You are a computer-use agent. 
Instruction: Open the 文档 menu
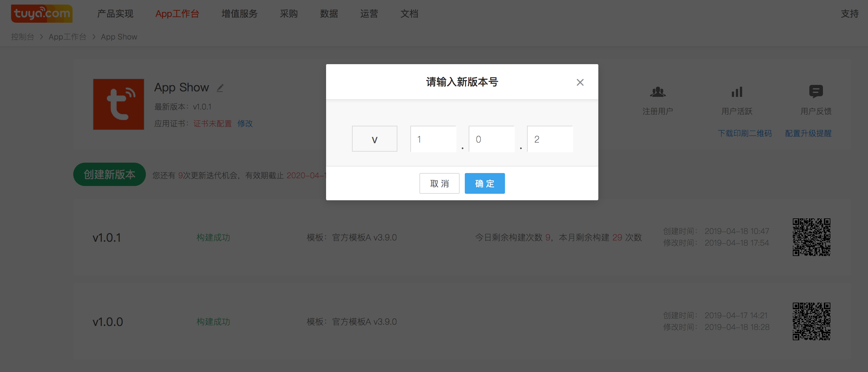409,14
